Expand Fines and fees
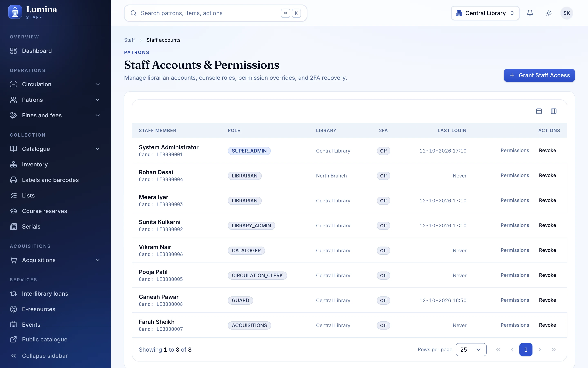588x368 pixels. coord(55,115)
